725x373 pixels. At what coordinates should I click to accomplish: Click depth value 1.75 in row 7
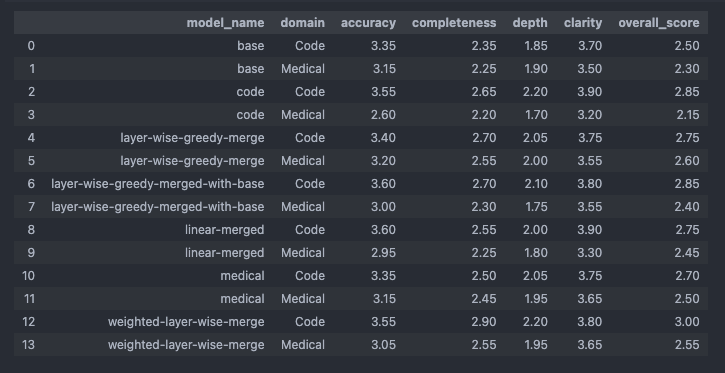(x=536, y=207)
